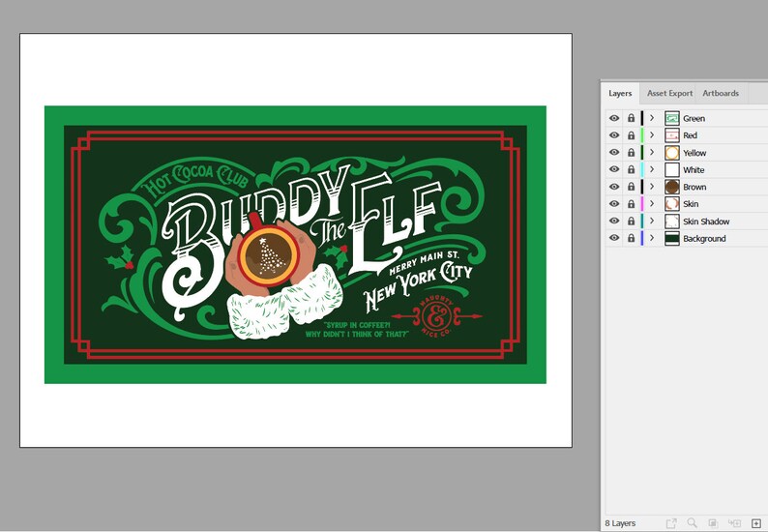768x532 pixels.
Task: Hide the Skin Shadow layer with its eye icon
Action: pyautogui.click(x=614, y=221)
